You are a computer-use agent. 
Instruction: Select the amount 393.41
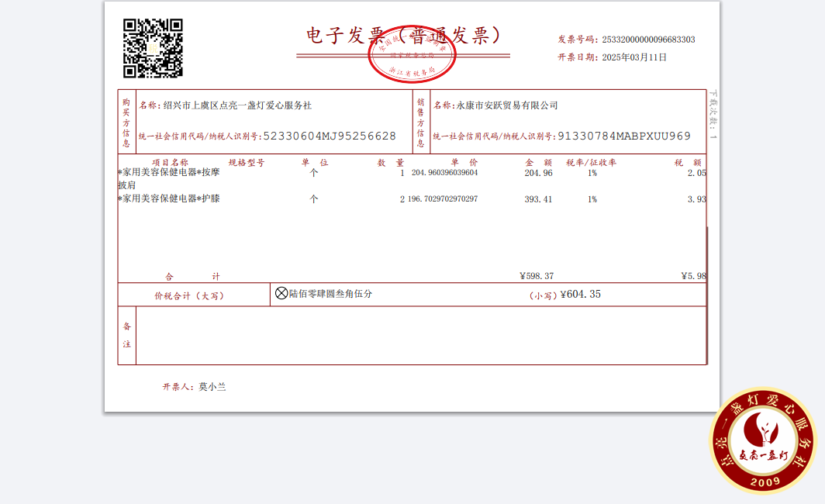pos(538,198)
